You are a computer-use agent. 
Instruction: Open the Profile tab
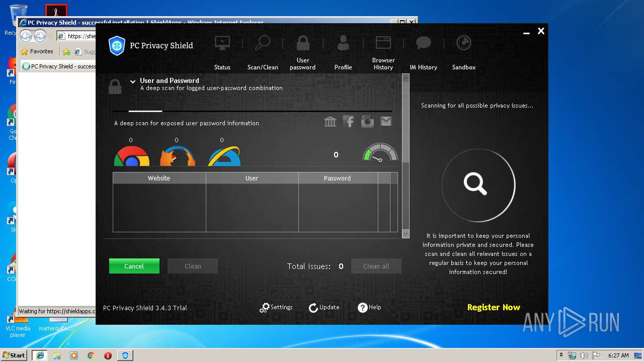(343, 52)
